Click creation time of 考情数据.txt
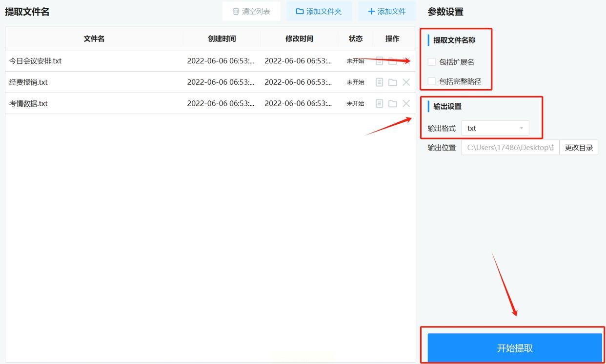Viewport: 606px width, 364px height. point(221,103)
